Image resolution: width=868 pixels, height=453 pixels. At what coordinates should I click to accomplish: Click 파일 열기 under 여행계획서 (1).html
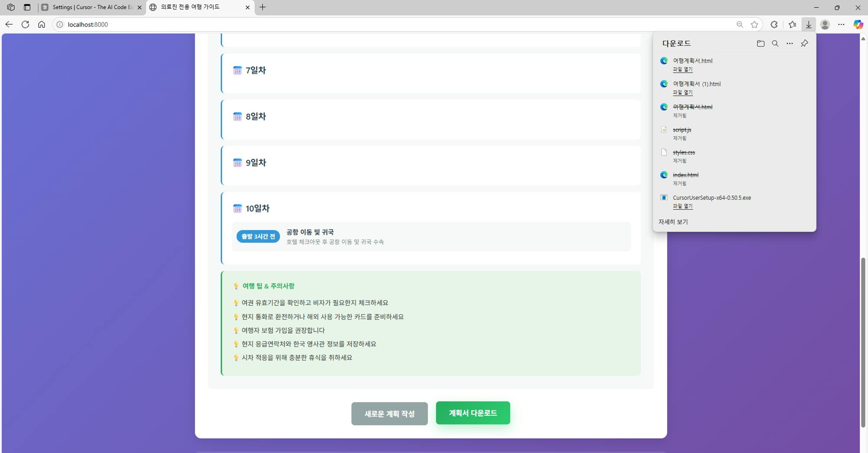point(683,93)
